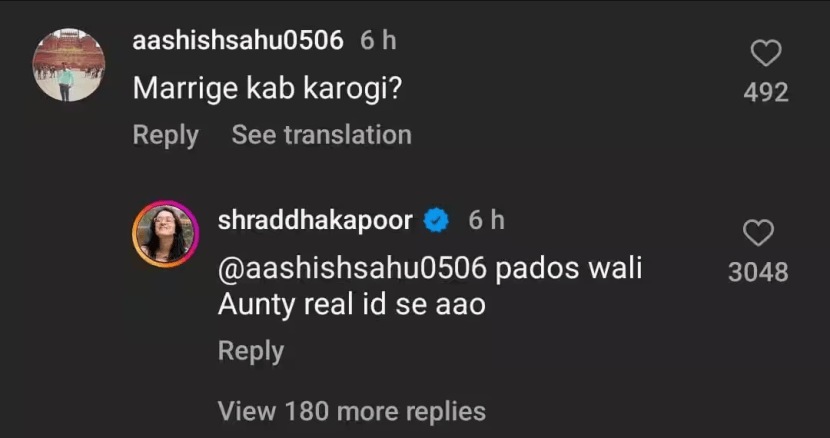Show the 492 likes list

pos(766,93)
